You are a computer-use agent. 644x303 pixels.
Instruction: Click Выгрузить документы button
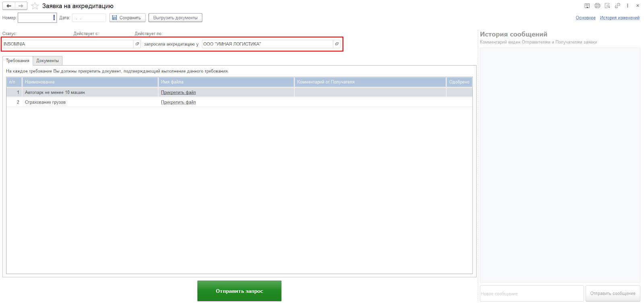(x=175, y=18)
